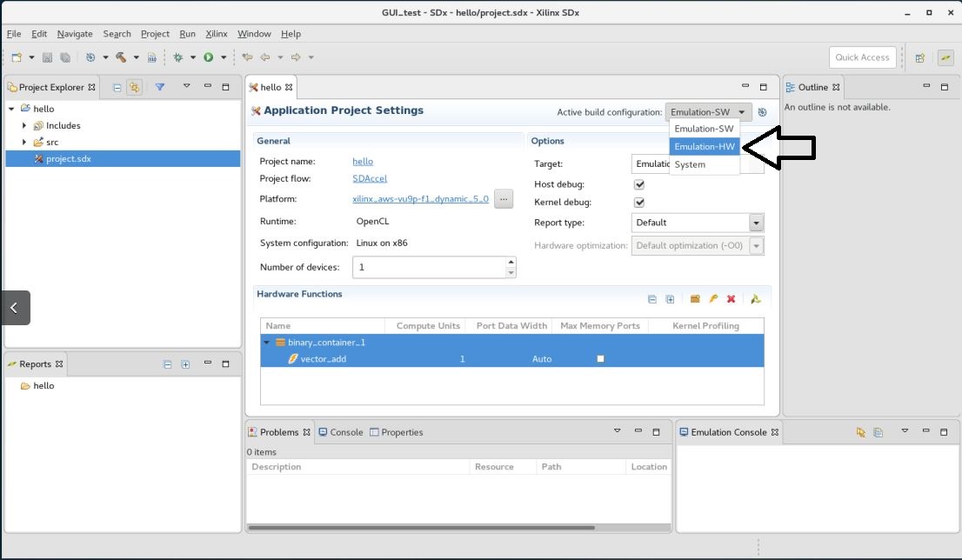Toggle the Kernel debug checkbox
Viewport: 962px width, 560px height.
(639, 202)
